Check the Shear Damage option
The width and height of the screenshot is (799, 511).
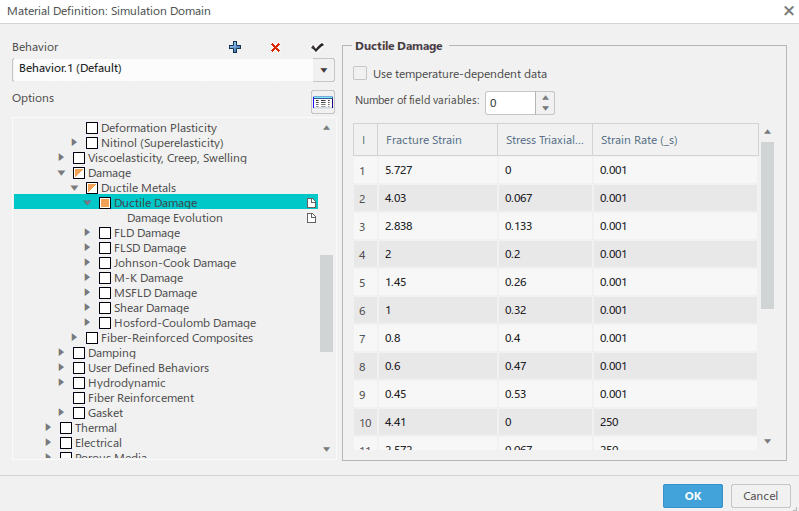[x=105, y=308]
